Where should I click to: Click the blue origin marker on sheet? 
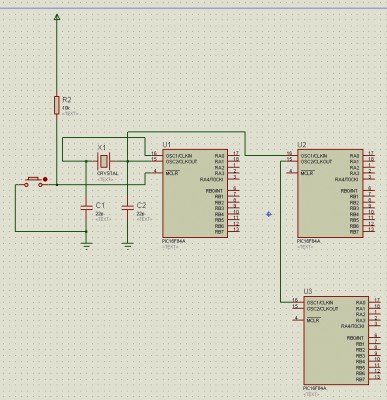coord(269,214)
